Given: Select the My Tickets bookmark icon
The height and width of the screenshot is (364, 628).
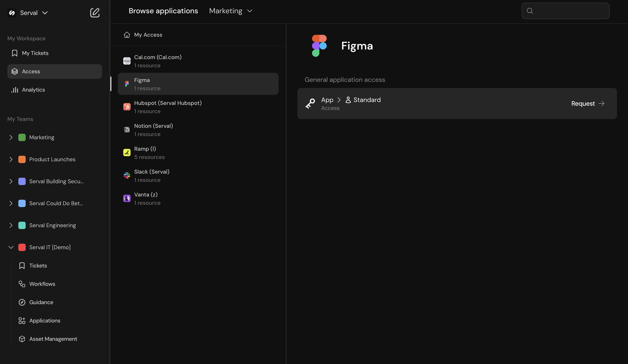Looking at the screenshot, I should click(14, 53).
